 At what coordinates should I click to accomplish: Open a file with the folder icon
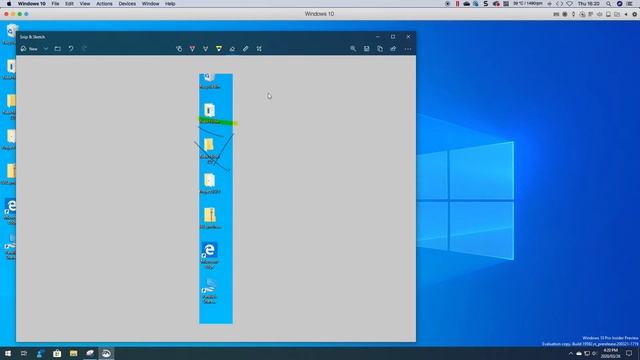point(58,49)
